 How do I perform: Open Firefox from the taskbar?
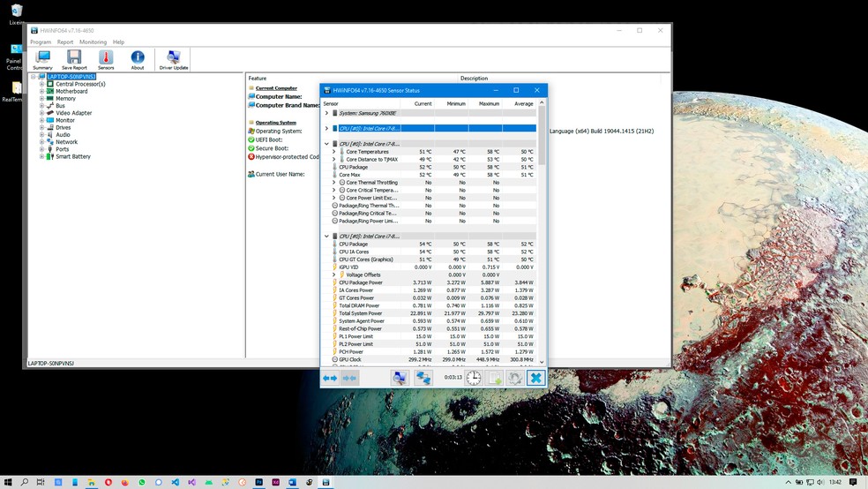click(x=125, y=482)
